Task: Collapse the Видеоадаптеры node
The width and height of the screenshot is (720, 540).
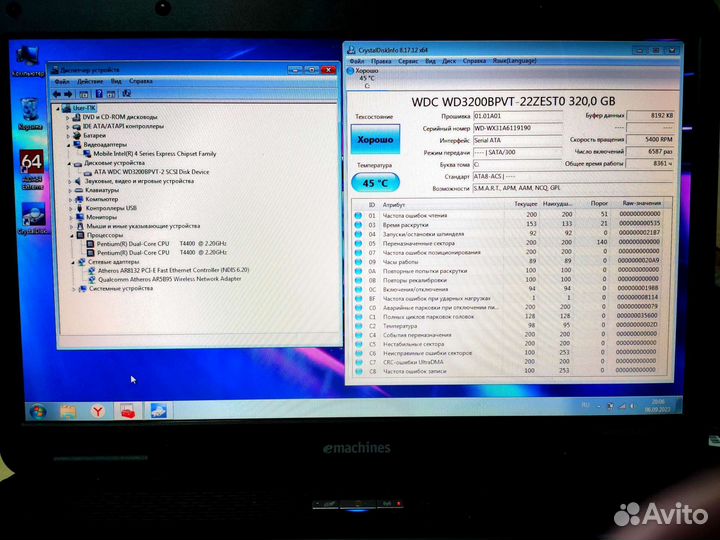Action: tap(69, 145)
